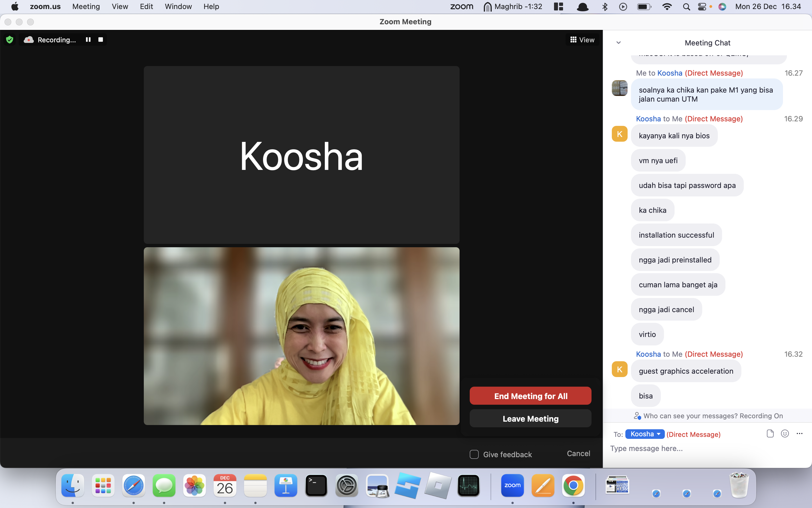Open the emoji picker in chat
The height and width of the screenshot is (508, 812).
click(x=784, y=433)
